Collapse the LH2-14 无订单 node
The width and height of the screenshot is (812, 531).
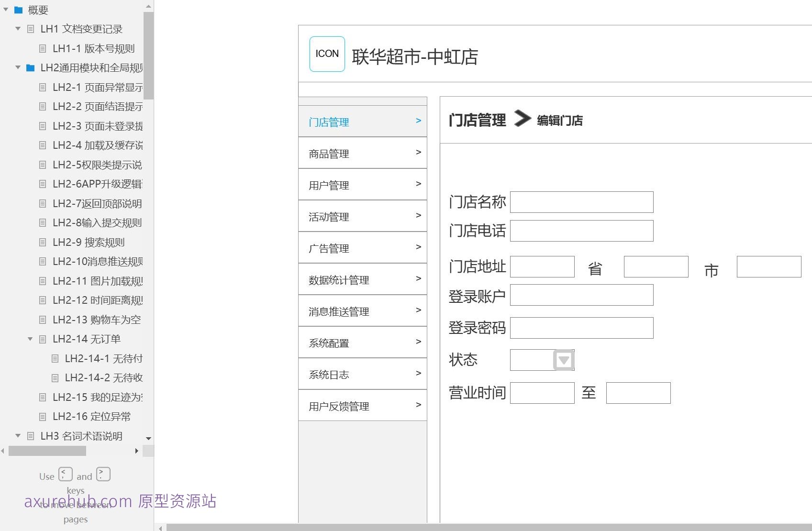[x=30, y=339]
